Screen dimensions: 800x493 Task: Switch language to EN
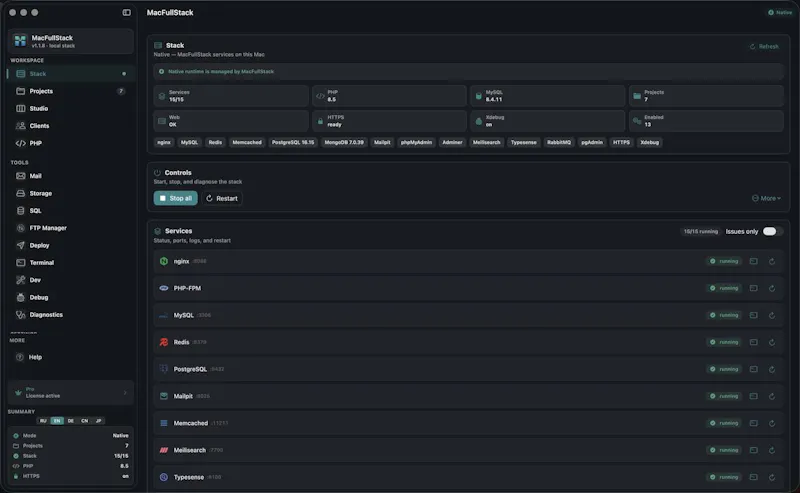click(x=57, y=421)
